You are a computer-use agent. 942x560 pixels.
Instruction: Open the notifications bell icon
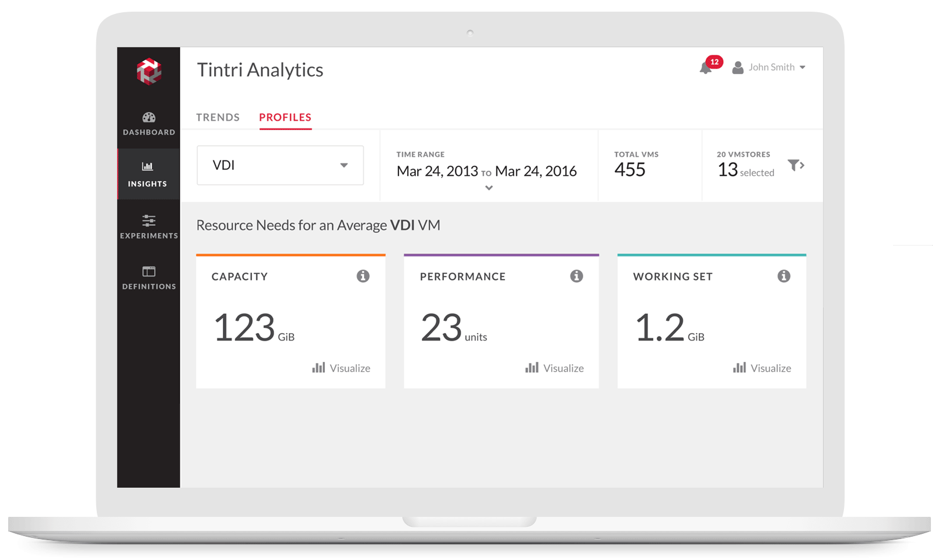[706, 68]
